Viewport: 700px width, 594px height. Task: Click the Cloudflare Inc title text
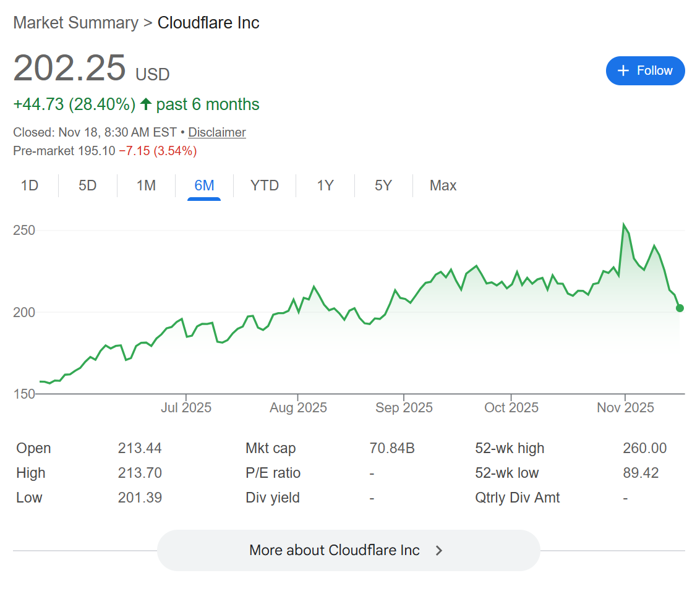point(208,23)
